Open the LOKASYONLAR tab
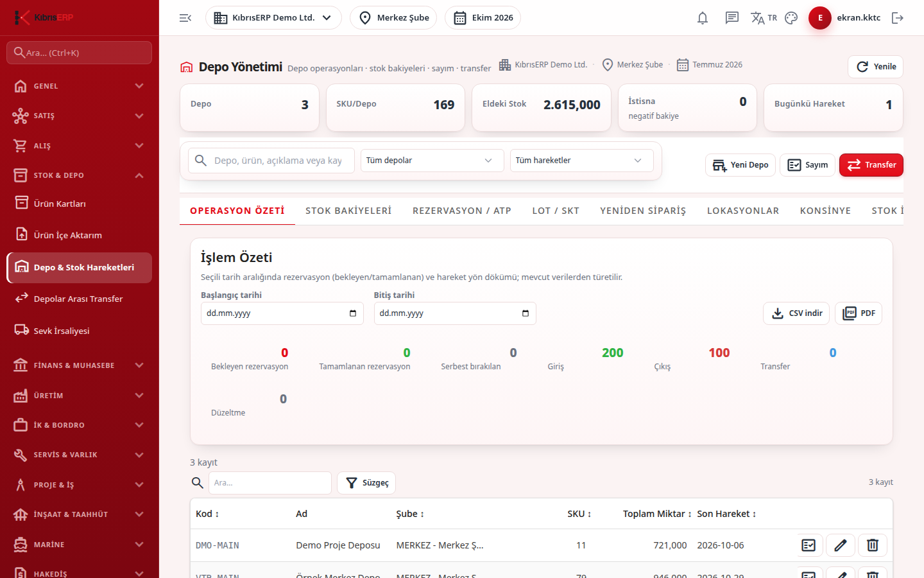 coord(743,211)
